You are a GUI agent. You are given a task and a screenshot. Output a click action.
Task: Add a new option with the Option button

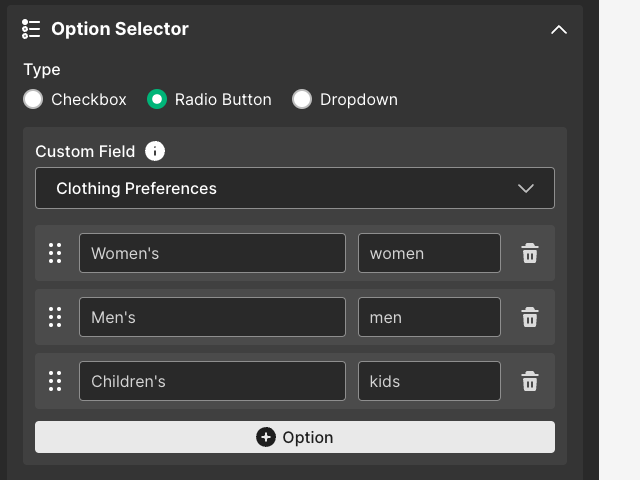(x=295, y=437)
